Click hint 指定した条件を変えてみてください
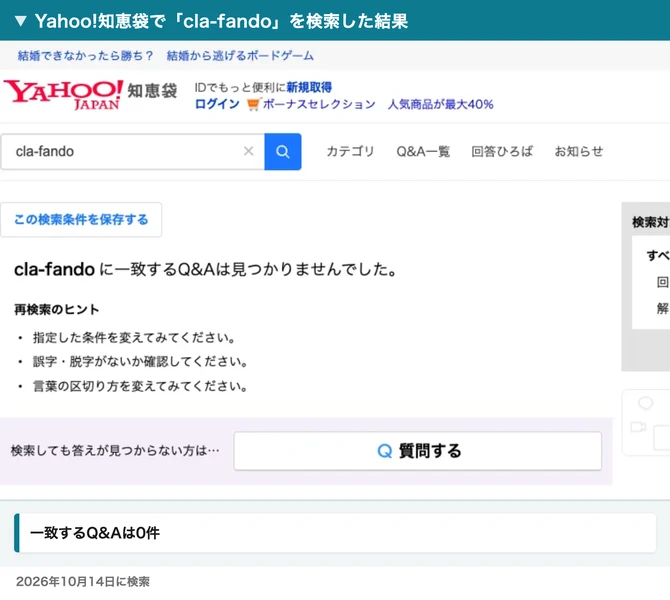This screenshot has width=670, height=600. click(x=134, y=338)
